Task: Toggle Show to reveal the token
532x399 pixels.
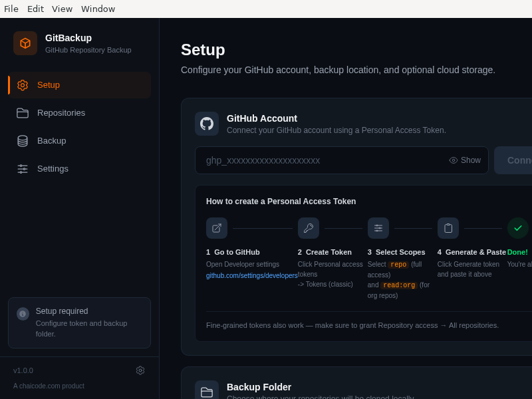Action: [465, 160]
